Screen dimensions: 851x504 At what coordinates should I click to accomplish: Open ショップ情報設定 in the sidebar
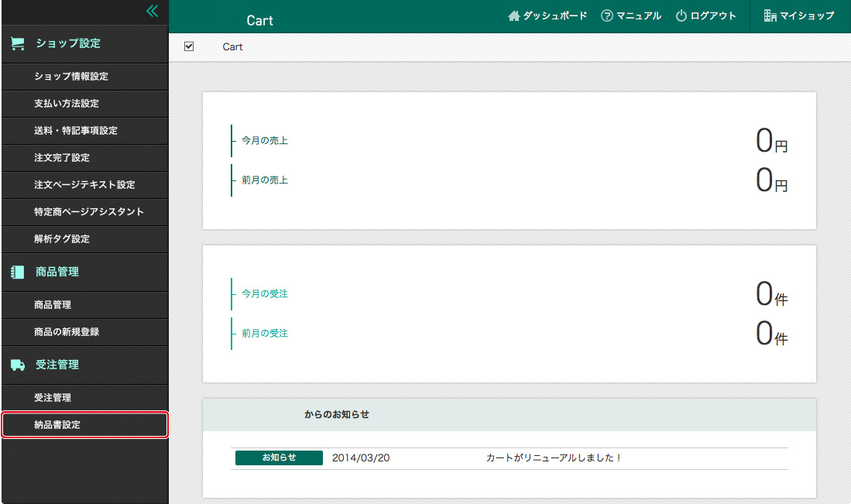85,77
